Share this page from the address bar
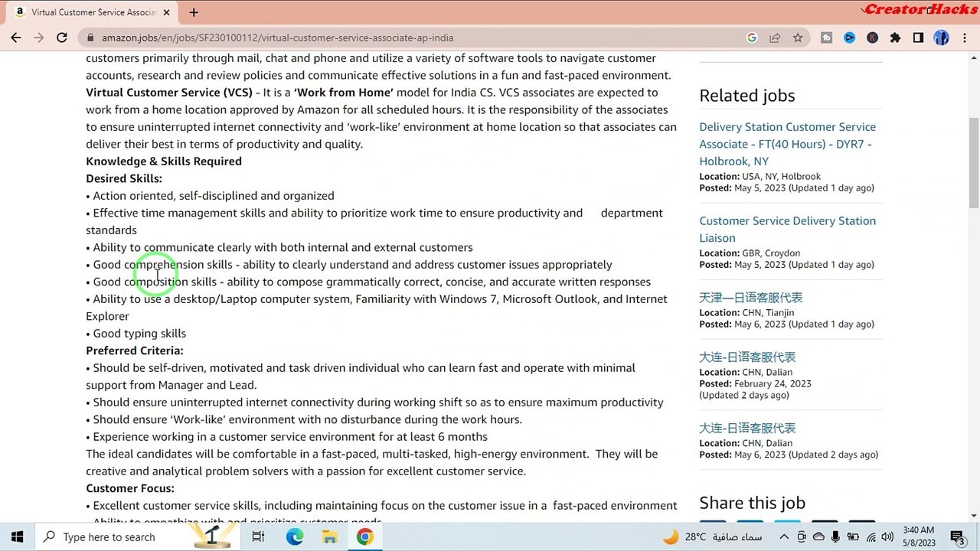This screenshot has height=551, width=980. (x=775, y=37)
